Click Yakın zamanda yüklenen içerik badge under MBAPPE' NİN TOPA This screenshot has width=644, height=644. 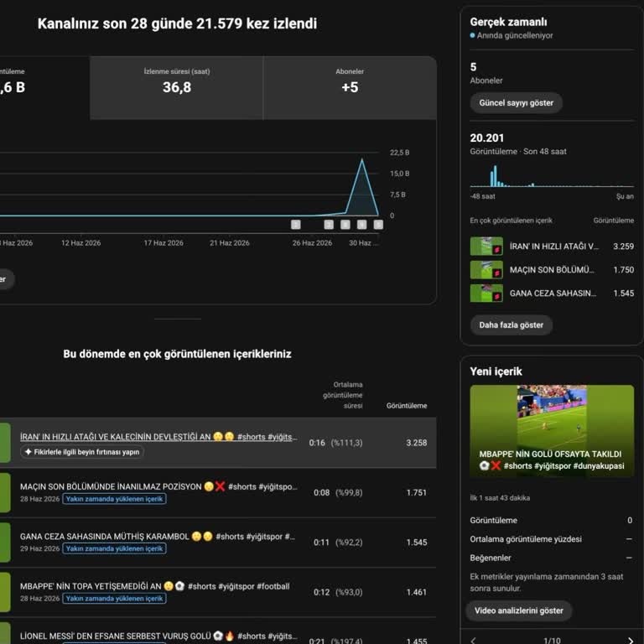tap(115, 599)
